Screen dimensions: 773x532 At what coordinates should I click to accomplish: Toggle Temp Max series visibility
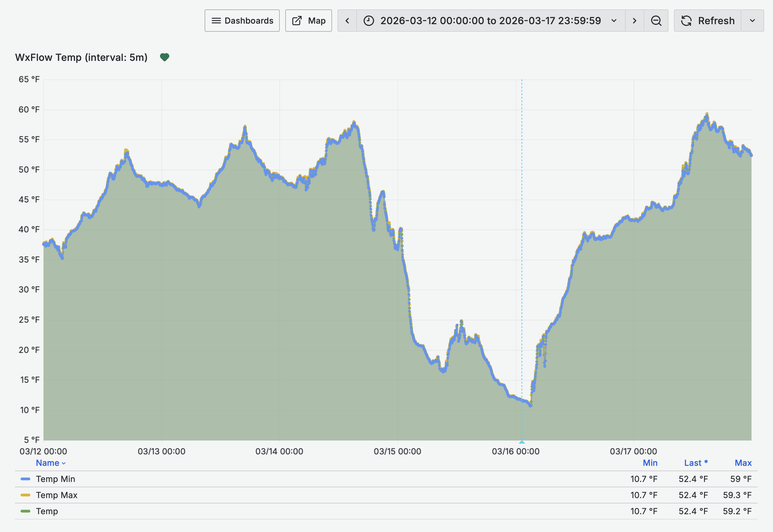57,495
